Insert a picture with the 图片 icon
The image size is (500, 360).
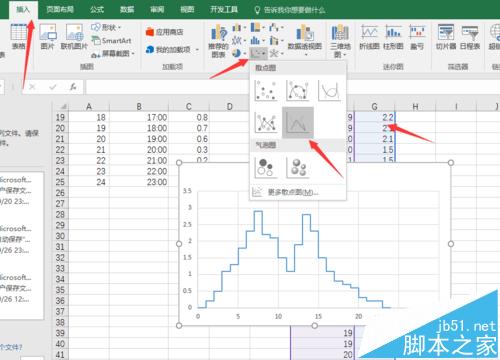[x=48, y=37]
